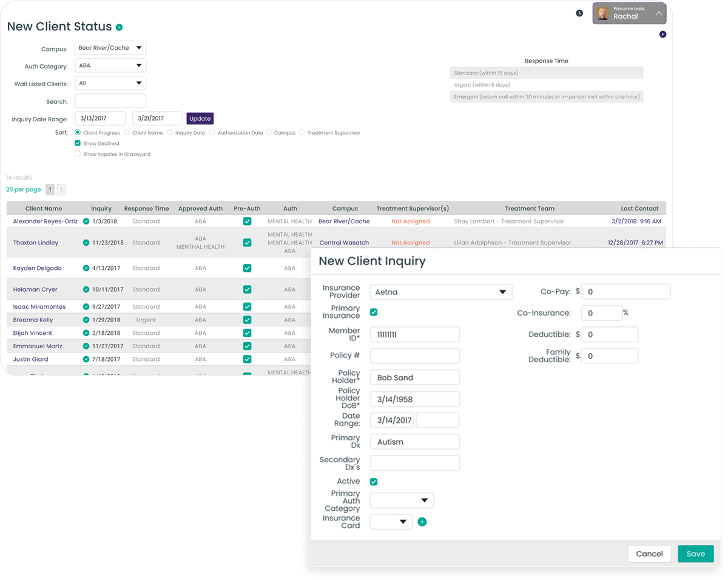Click the inquiry status icon for Breanna Kelly

pyautogui.click(x=86, y=320)
